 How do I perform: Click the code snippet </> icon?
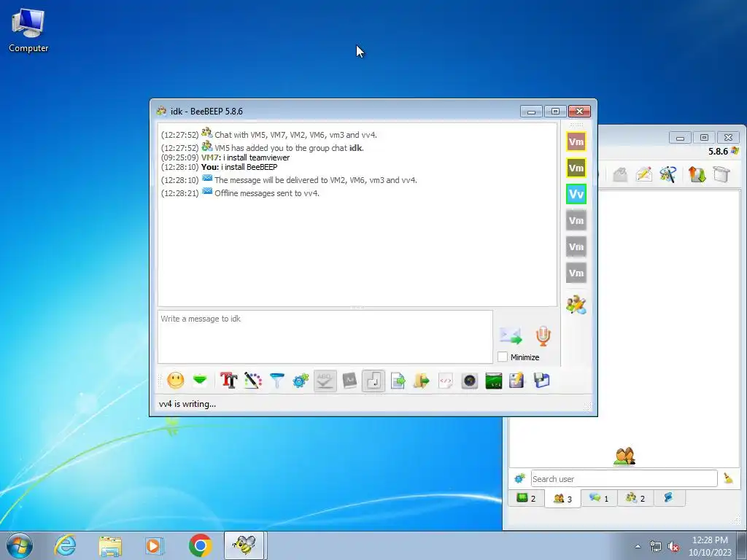(x=446, y=381)
